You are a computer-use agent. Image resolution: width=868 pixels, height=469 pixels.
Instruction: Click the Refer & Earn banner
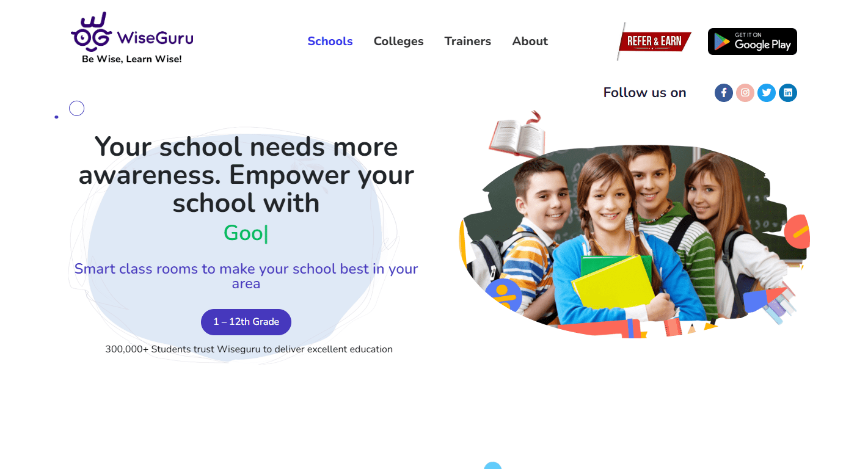tap(654, 42)
